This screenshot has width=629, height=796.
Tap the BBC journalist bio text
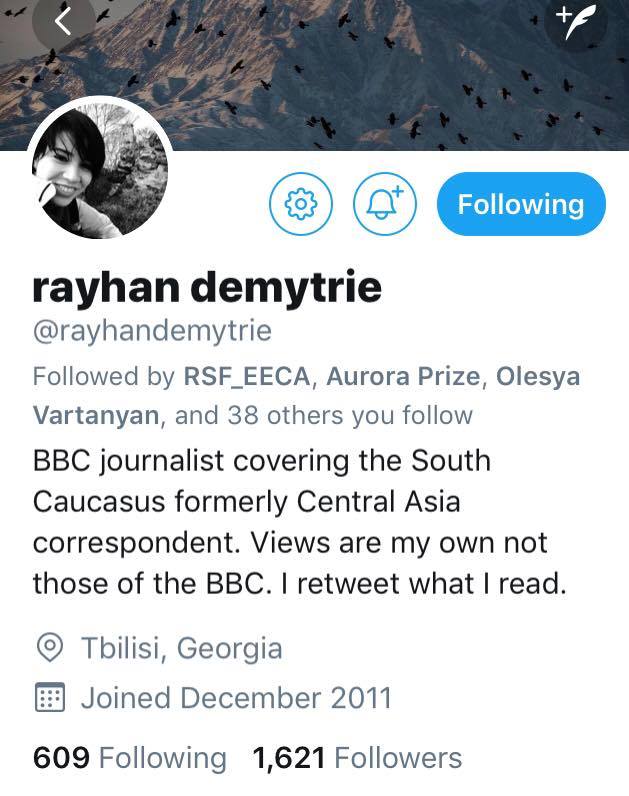300,522
